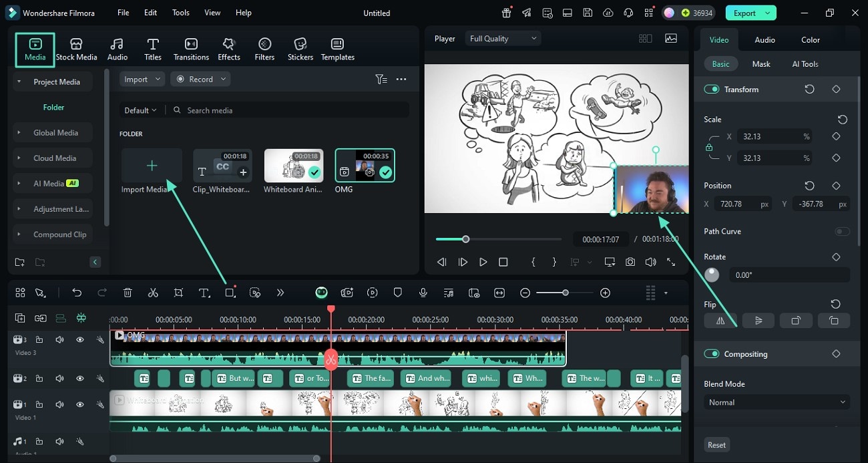Open the View menu
This screenshot has height=463, width=868.
[212, 13]
